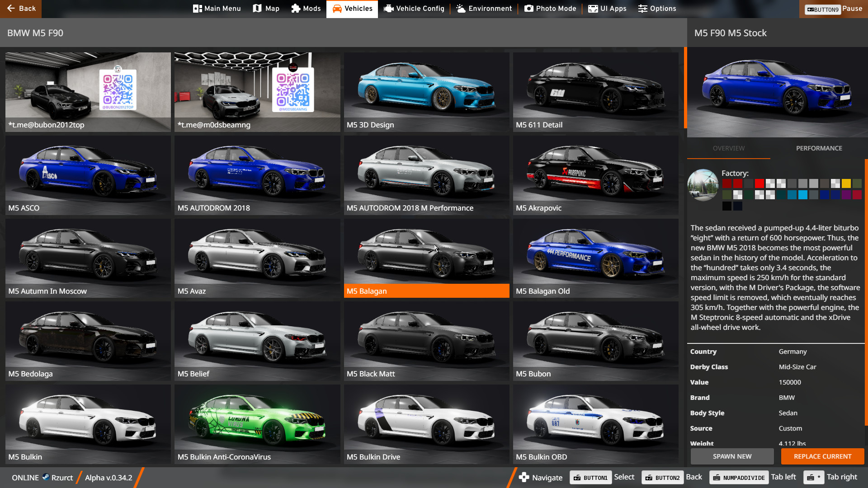Pick the M5 Autumn In Moscow car
The image size is (868, 488).
point(88,258)
